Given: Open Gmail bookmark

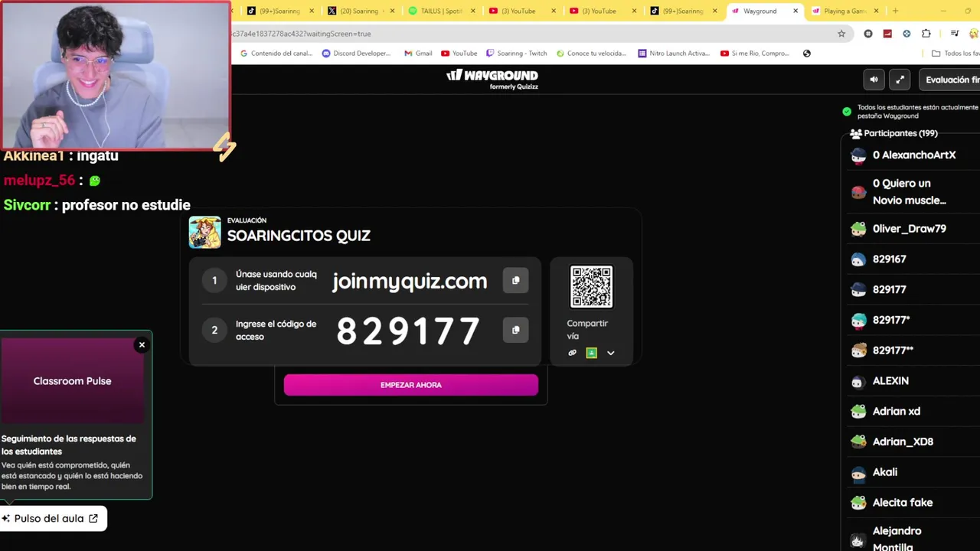Looking at the screenshot, I should pos(418,54).
